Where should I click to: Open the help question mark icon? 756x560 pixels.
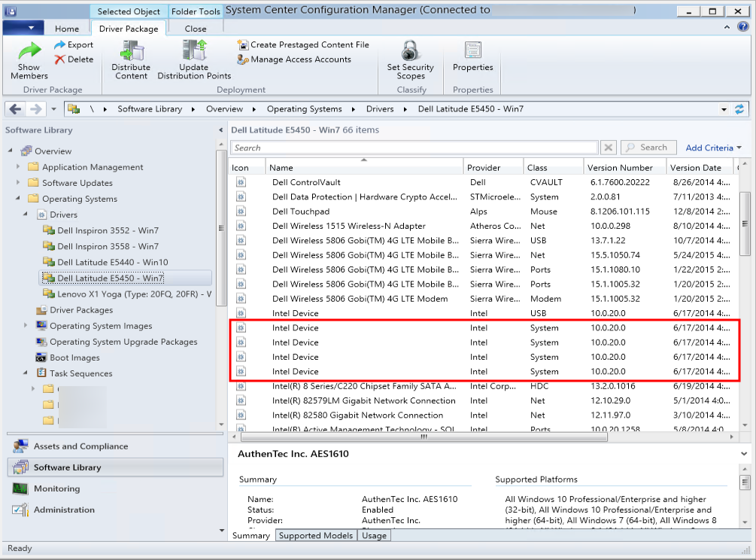(743, 27)
